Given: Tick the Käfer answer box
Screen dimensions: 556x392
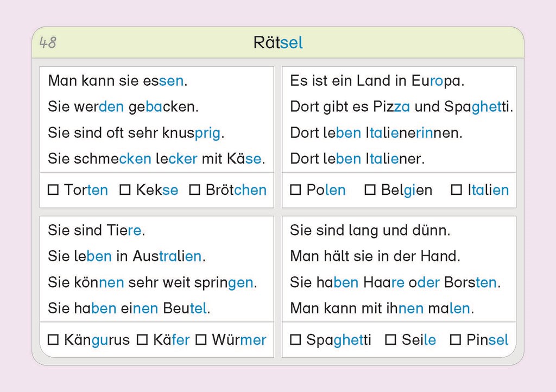Looking at the screenshot, I should pyautogui.click(x=142, y=340).
